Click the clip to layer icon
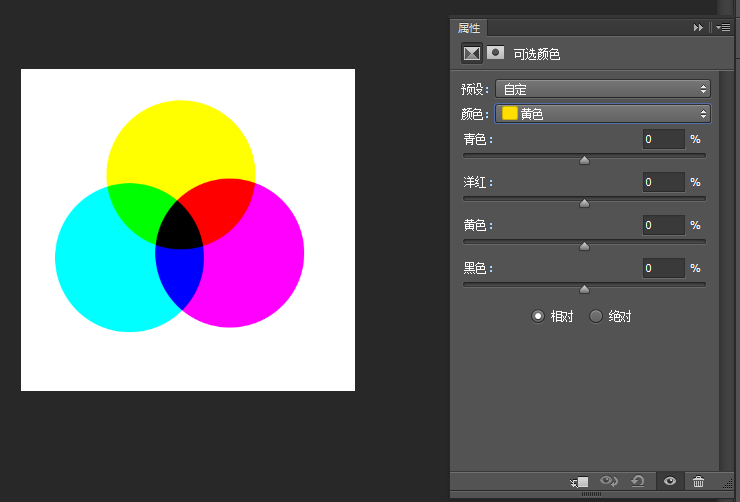The width and height of the screenshot is (740, 502). coord(579,482)
